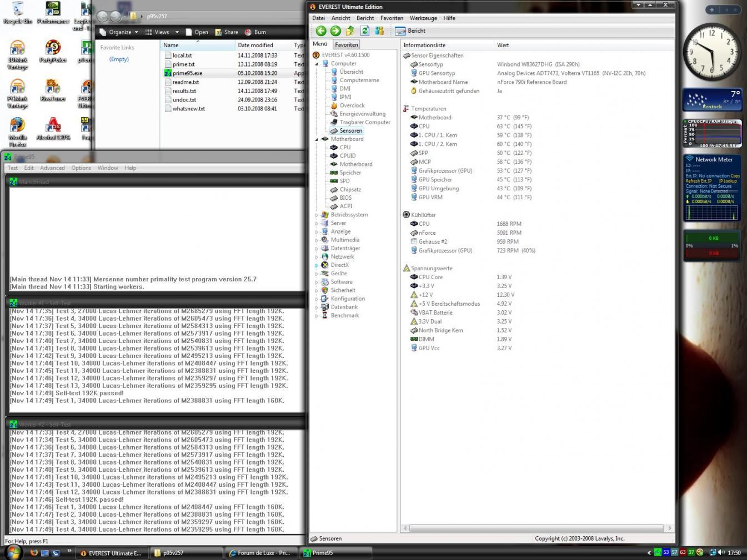Click the green Forward arrow in EVEREST toolbar
Screen dimensions: 747x560
point(335,31)
